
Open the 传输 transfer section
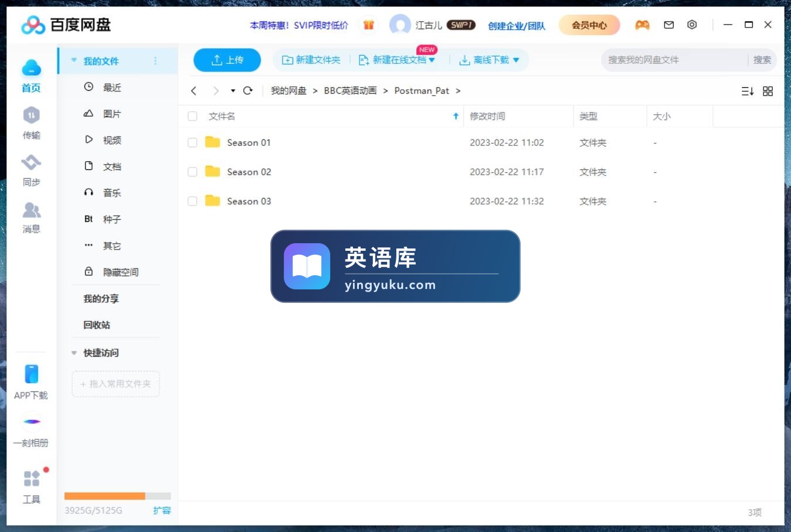point(31,115)
